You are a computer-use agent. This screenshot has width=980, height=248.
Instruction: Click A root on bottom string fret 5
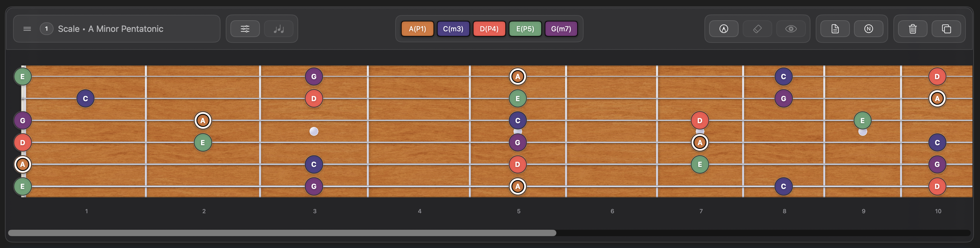(518, 186)
